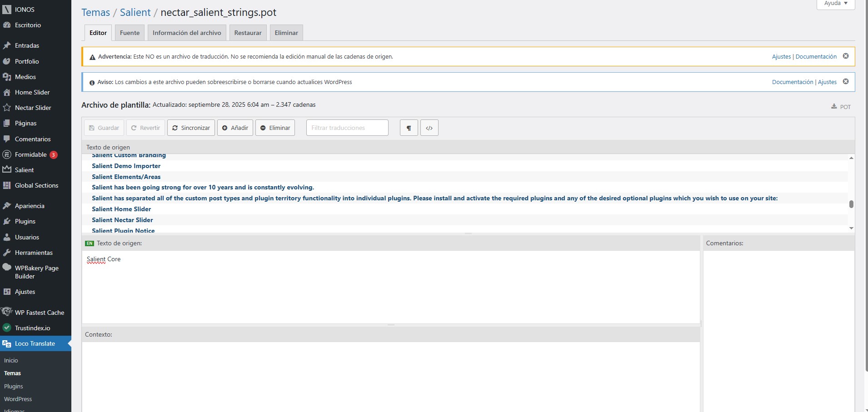
Task: Select the Salient Home Slider string
Action: pyautogui.click(x=121, y=209)
